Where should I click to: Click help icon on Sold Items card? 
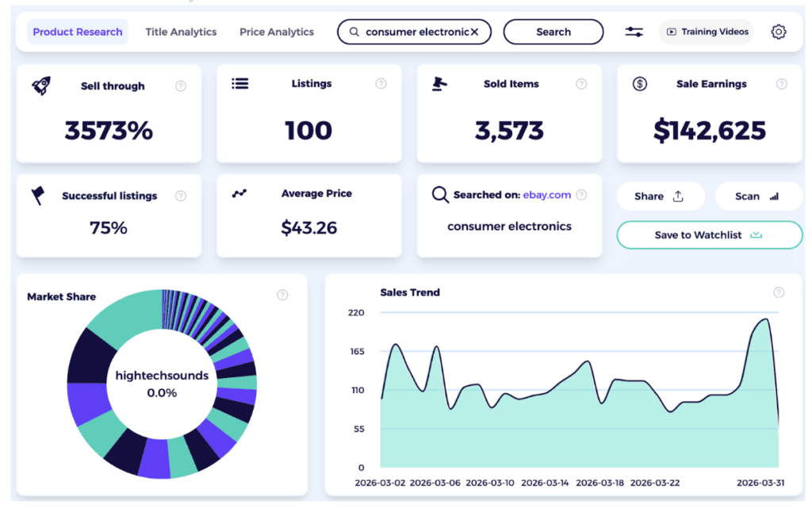[x=581, y=83]
